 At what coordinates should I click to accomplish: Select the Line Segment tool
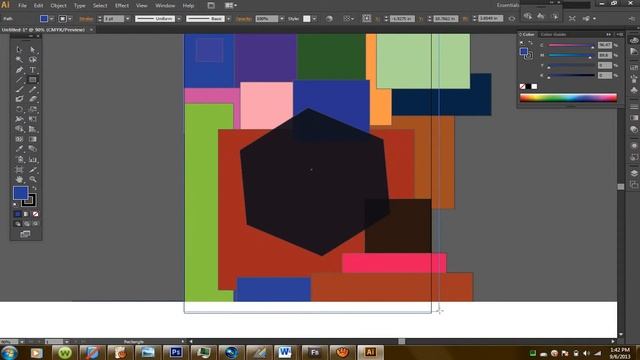coord(19,80)
